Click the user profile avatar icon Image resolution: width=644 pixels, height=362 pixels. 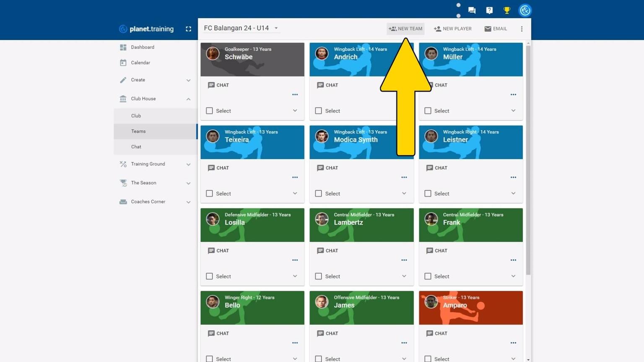(x=525, y=10)
